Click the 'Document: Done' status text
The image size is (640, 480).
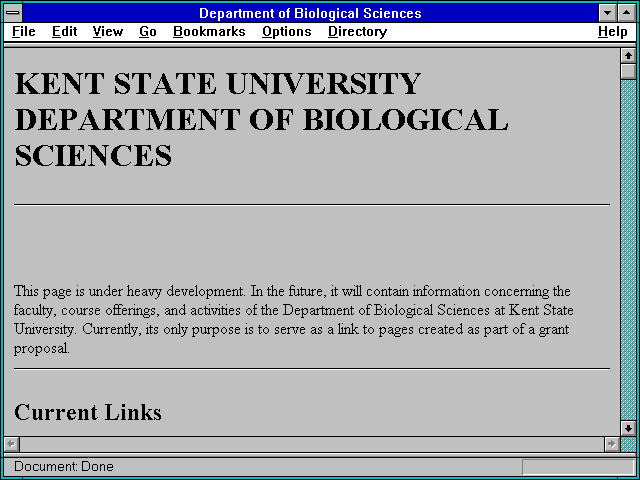(x=64, y=466)
